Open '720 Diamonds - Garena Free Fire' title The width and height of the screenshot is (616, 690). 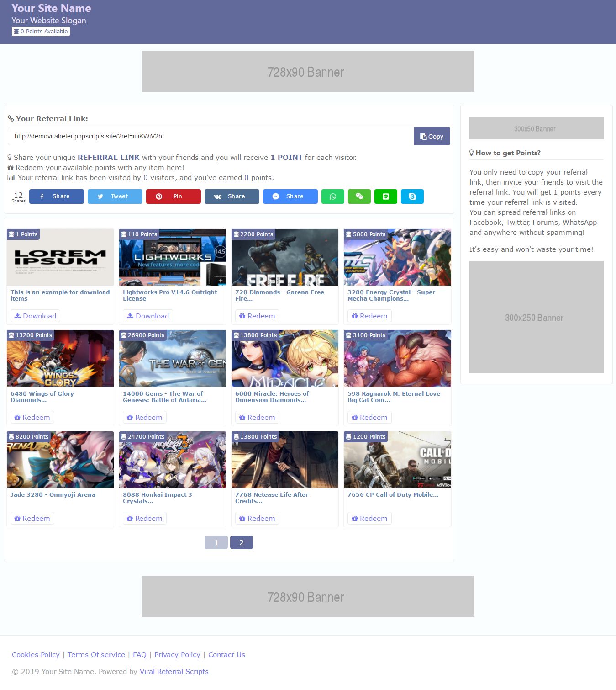279,295
